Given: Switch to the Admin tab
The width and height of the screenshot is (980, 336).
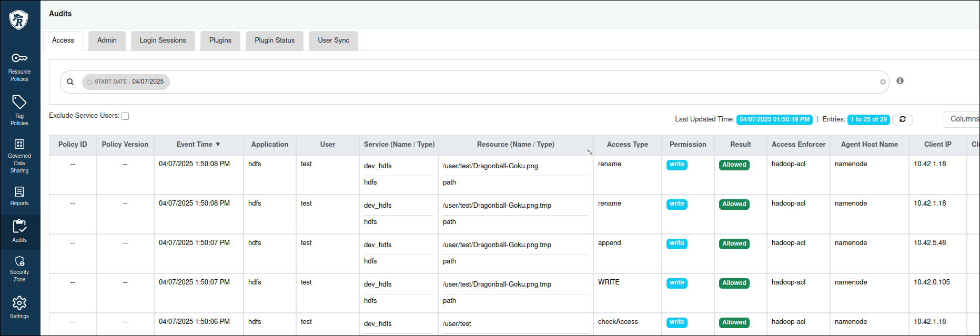Looking at the screenshot, I should click(x=107, y=40).
